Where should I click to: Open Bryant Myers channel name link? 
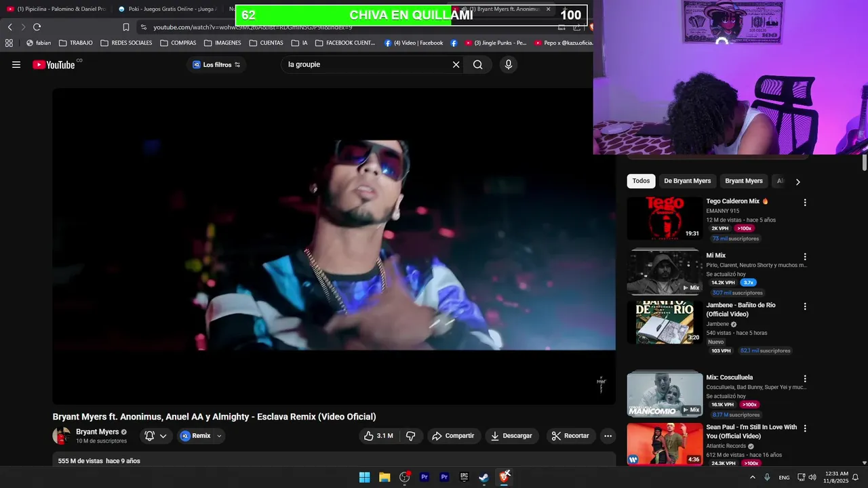pyautogui.click(x=97, y=432)
